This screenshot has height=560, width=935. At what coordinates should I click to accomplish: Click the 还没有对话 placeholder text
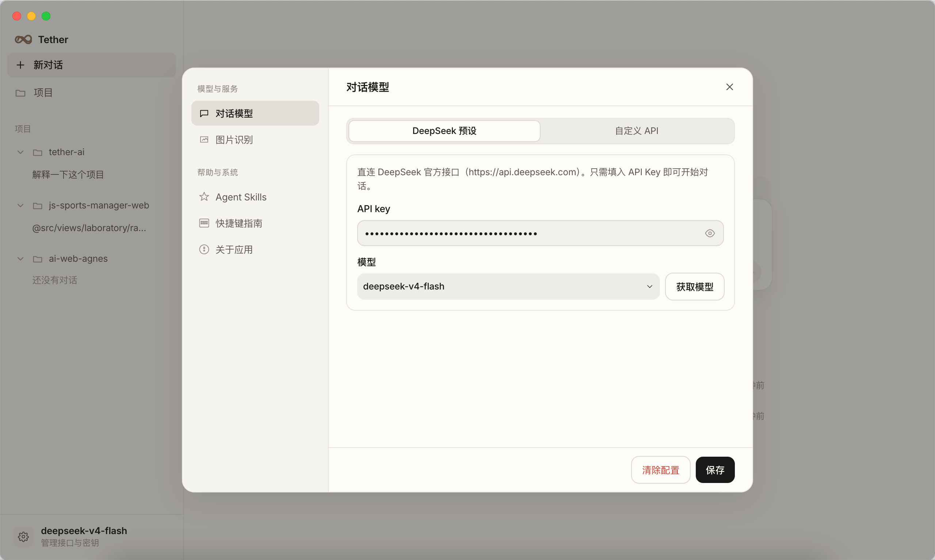click(x=55, y=280)
